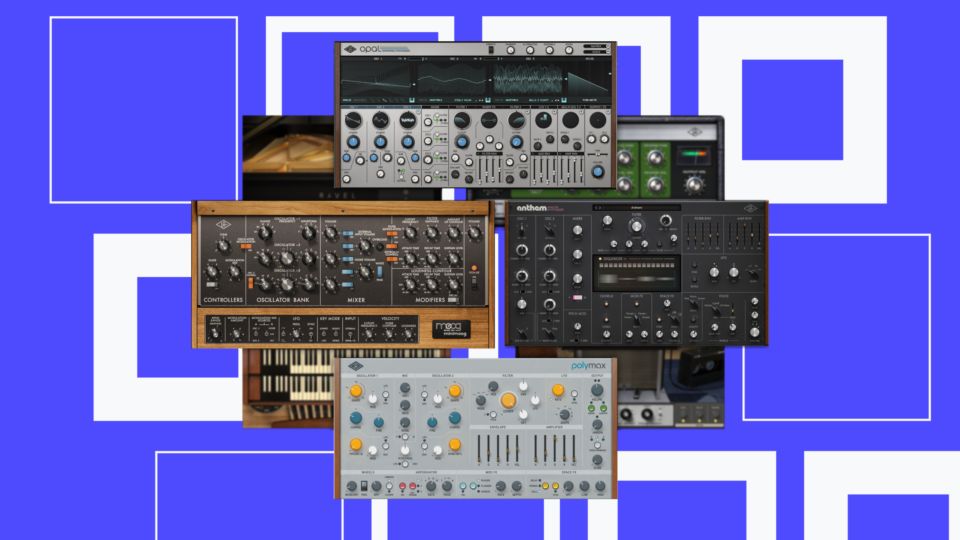Toggle the Oscillator Modulation orange switch on Minimoog
Image resolution: width=960 pixels, height=540 pixels.
(246, 246)
